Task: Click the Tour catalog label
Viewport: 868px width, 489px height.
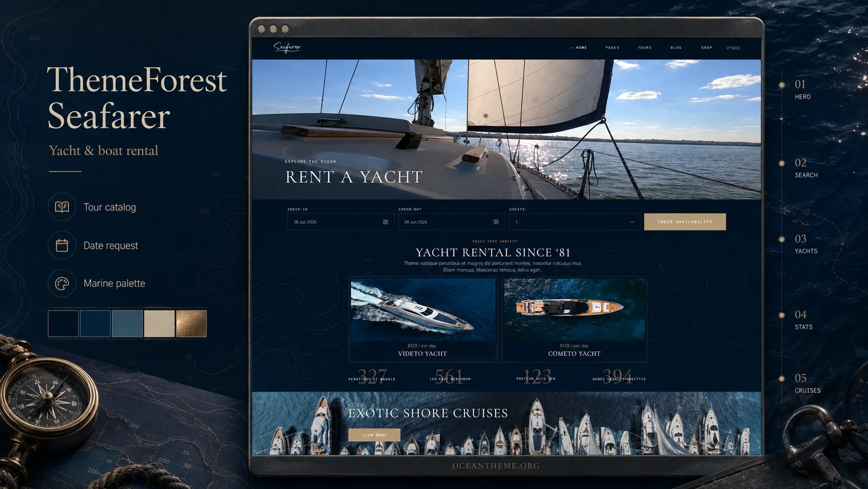Action: coord(110,207)
